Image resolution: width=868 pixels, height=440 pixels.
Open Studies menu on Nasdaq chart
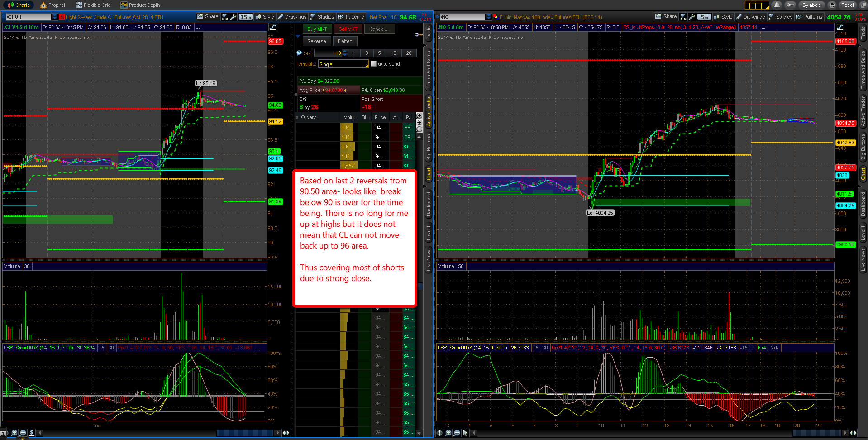click(x=781, y=17)
